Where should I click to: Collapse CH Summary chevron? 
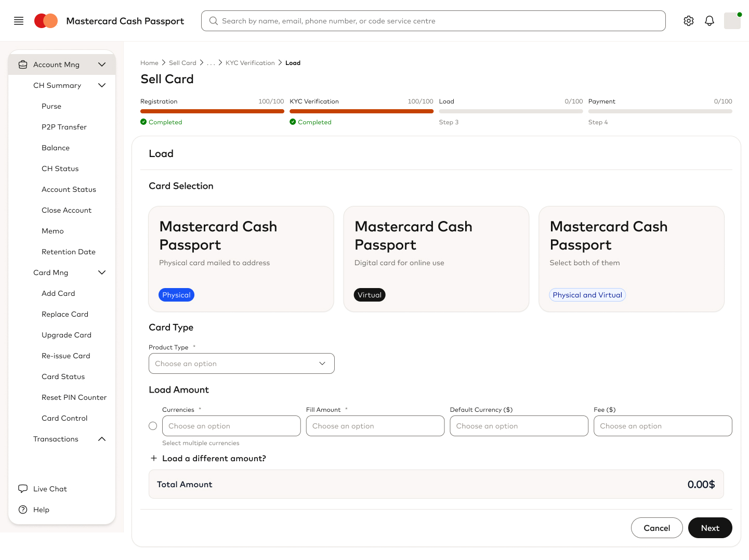(x=102, y=85)
